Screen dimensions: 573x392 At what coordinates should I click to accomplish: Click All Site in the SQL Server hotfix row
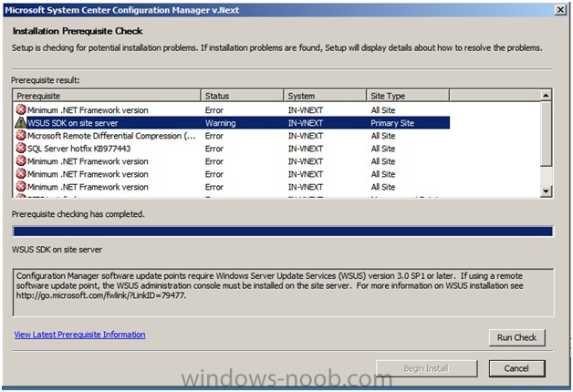tap(383, 149)
